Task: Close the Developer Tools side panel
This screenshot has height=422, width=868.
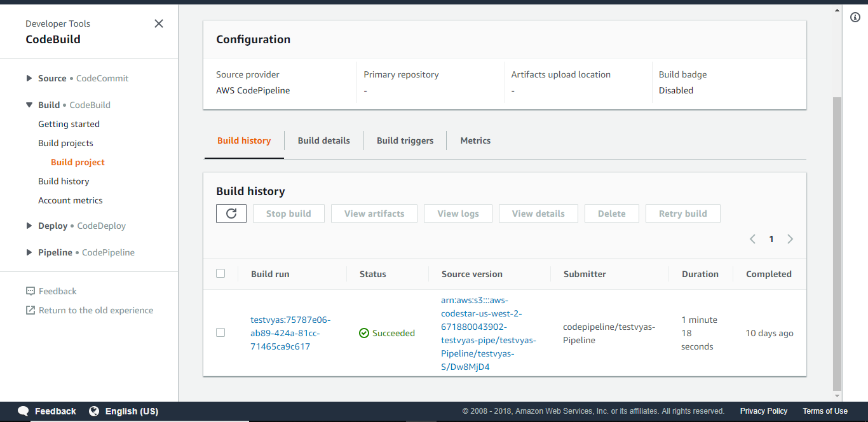Action: pos(159,24)
